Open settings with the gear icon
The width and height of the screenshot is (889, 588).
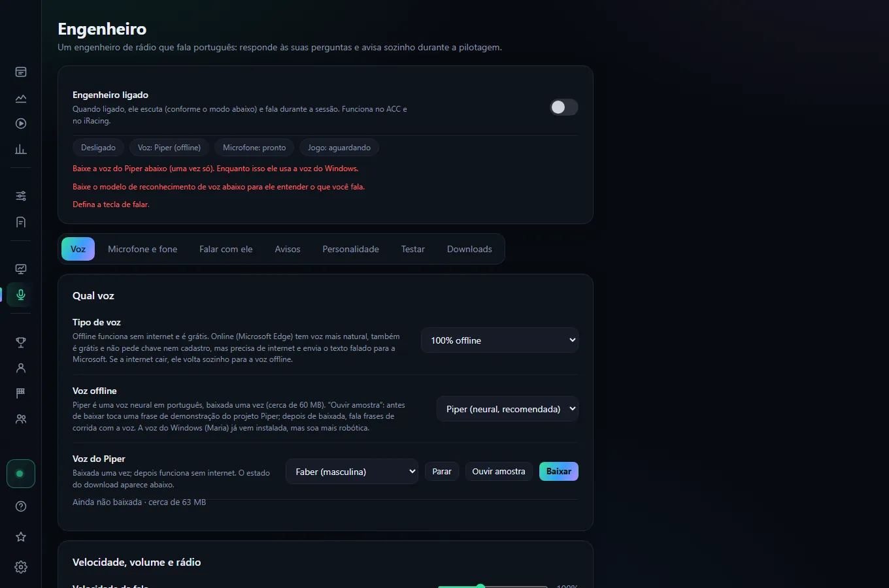pyautogui.click(x=21, y=567)
